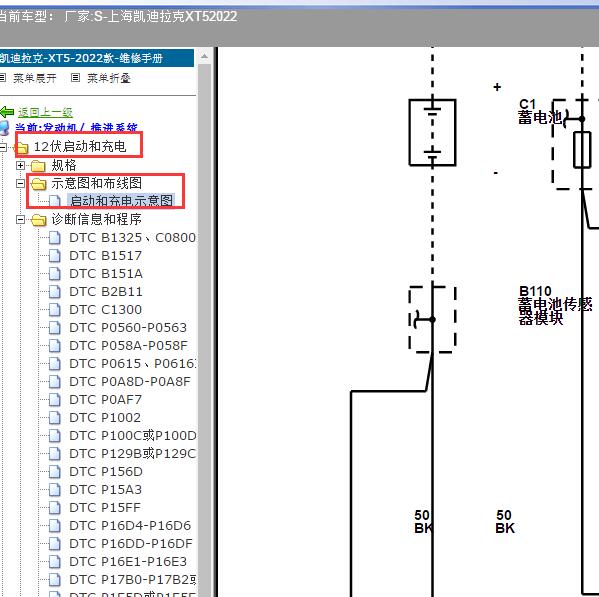Image resolution: width=599 pixels, height=597 pixels.
Task: Click document icon for DTC C1300
Action: pos(55,309)
